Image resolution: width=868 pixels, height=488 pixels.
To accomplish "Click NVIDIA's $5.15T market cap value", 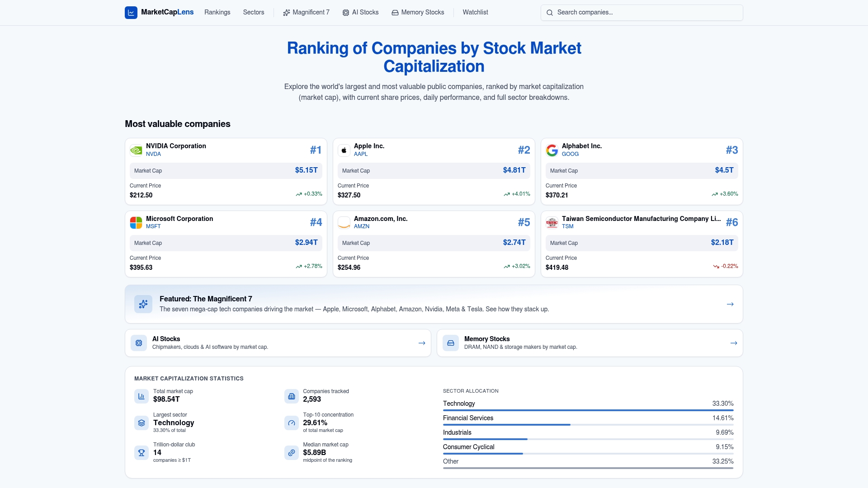I will point(307,170).
